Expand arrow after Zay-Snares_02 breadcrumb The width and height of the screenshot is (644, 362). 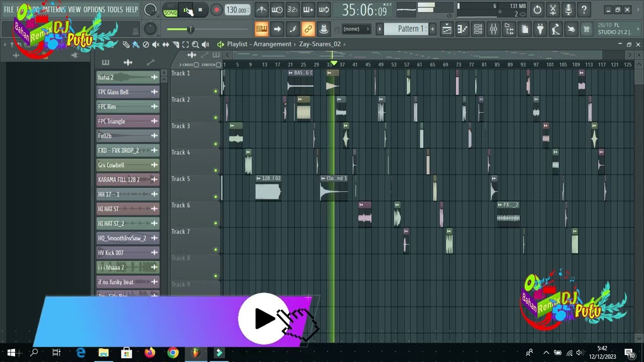(345, 44)
